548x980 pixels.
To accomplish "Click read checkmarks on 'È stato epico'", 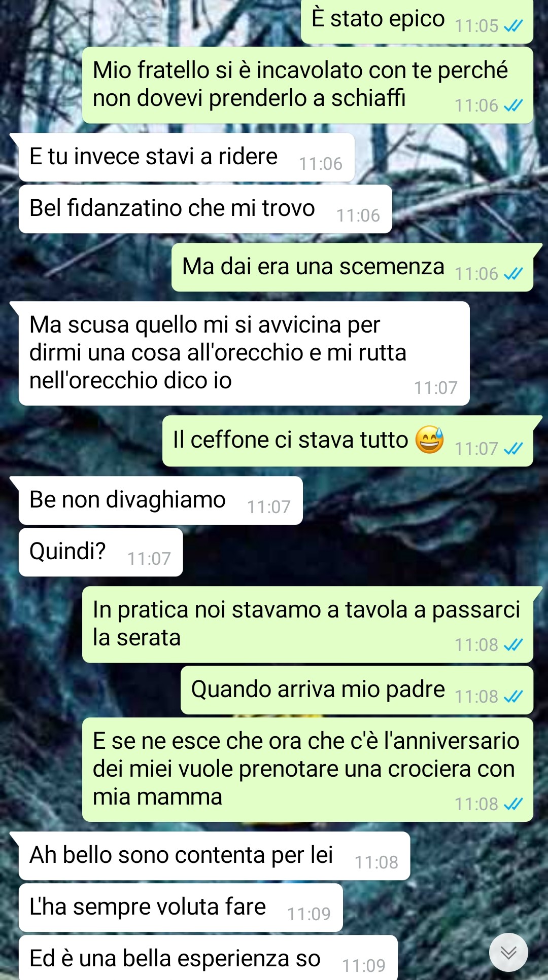I will 513,26.
